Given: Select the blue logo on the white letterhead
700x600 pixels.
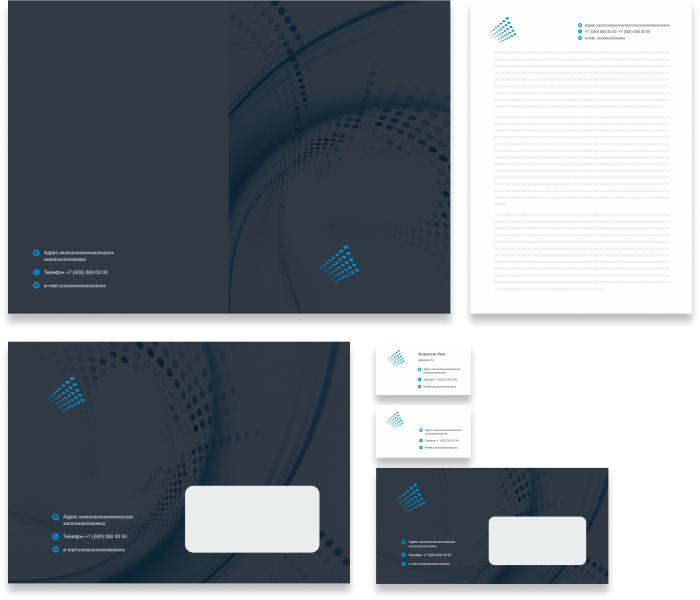Looking at the screenshot, I should click(x=503, y=30).
